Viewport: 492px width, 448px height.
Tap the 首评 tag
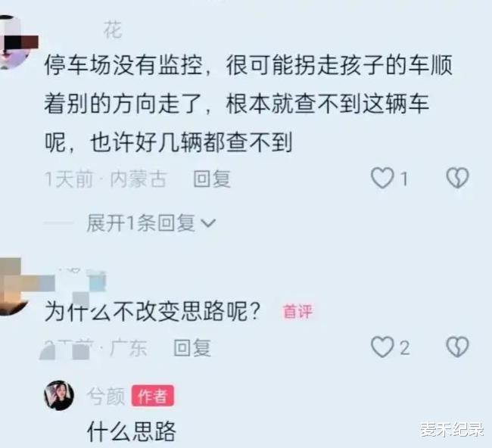click(297, 312)
